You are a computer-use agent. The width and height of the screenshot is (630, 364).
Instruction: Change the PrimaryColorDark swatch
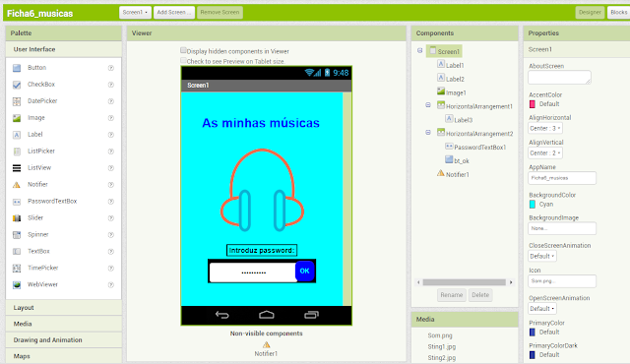[x=532, y=355]
